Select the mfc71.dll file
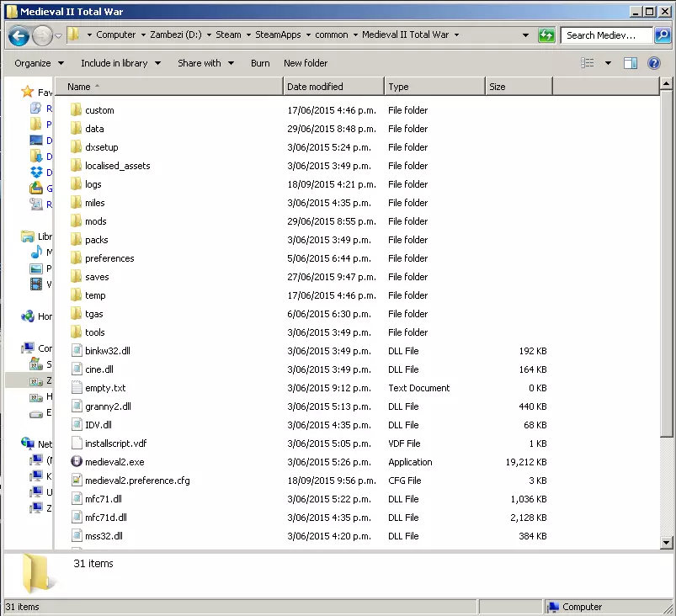The height and width of the screenshot is (616, 676). tap(104, 499)
